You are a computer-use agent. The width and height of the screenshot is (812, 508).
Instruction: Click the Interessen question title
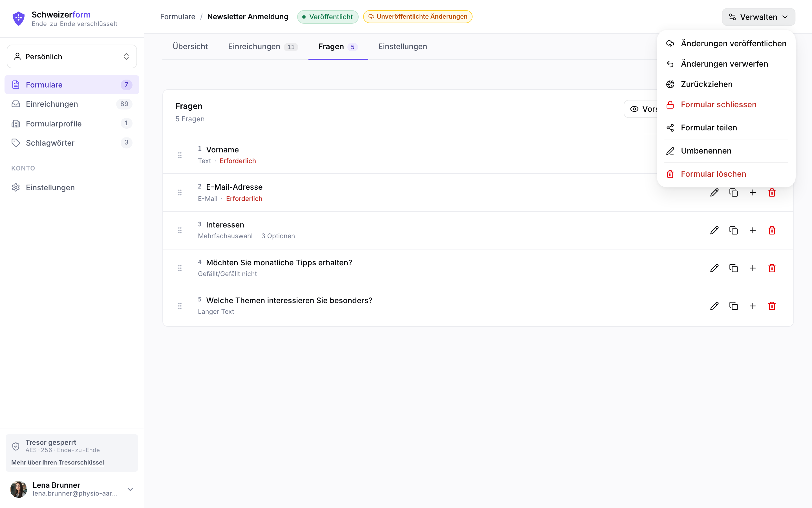click(x=225, y=225)
